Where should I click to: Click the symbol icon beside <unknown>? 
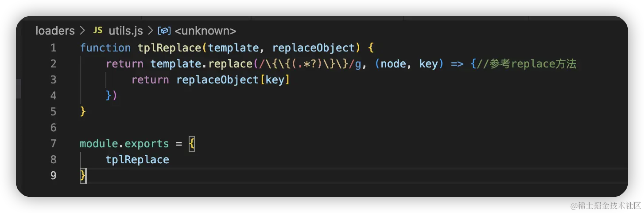coord(164,31)
